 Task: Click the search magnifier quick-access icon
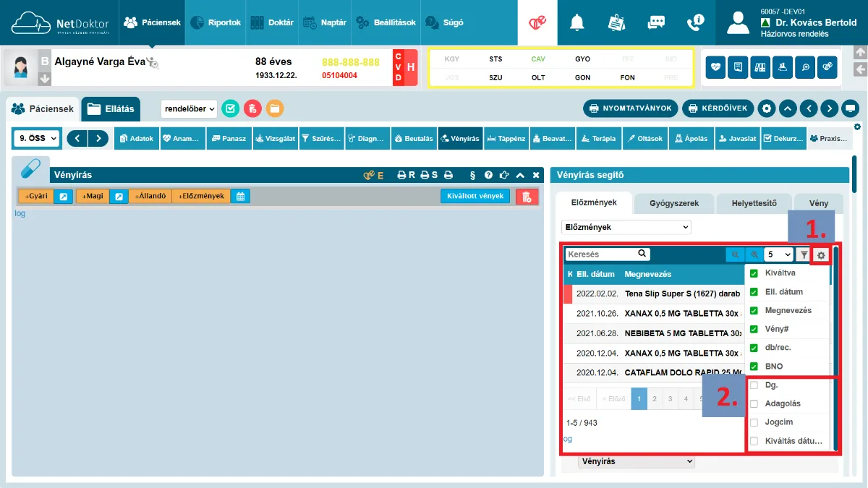pyautogui.click(x=804, y=67)
